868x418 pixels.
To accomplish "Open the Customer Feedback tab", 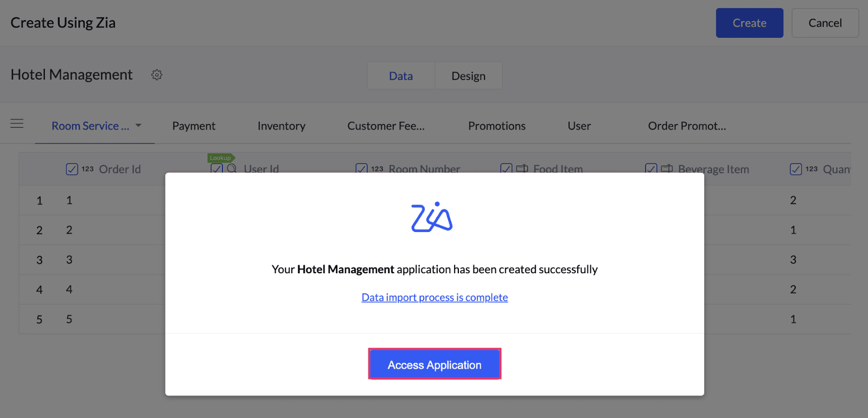I will point(386,126).
